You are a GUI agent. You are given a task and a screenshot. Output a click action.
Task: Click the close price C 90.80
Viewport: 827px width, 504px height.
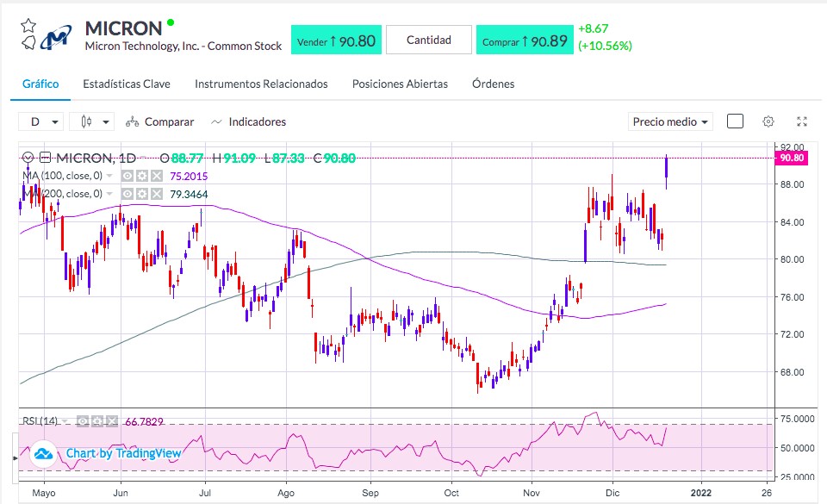pyautogui.click(x=334, y=158)
